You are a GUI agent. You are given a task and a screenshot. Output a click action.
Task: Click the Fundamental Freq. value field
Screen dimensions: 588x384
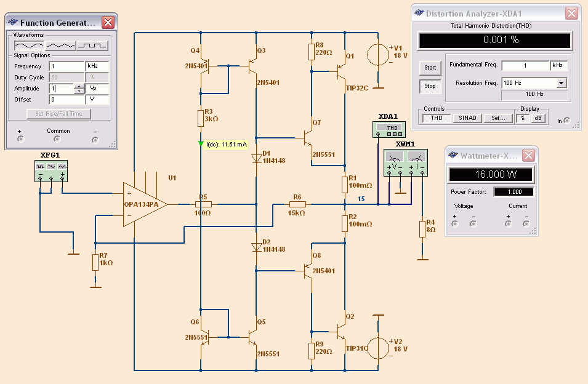point(525,65)
